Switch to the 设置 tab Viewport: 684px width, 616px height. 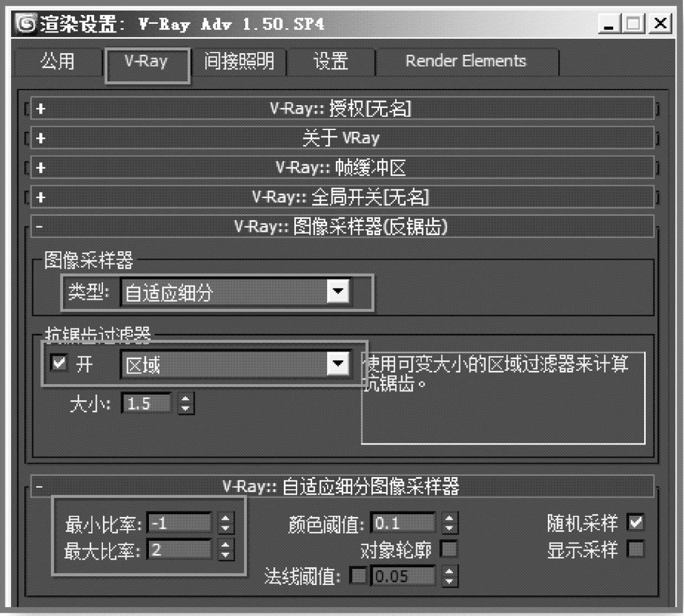[x=331, y=62]
